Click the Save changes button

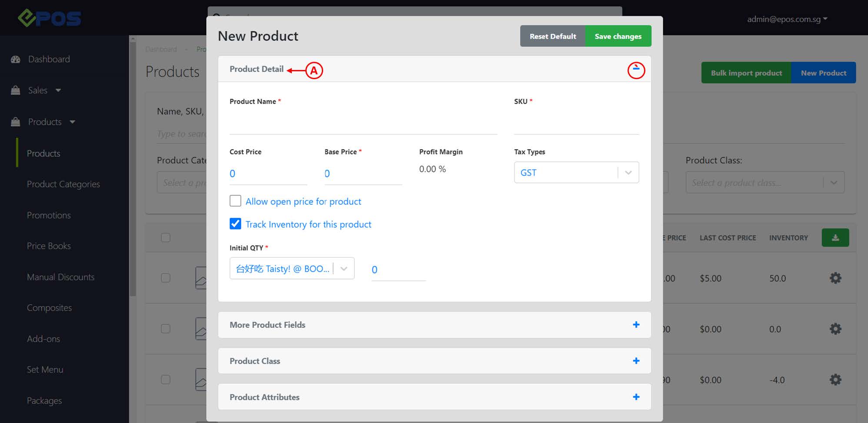(618, 36)
